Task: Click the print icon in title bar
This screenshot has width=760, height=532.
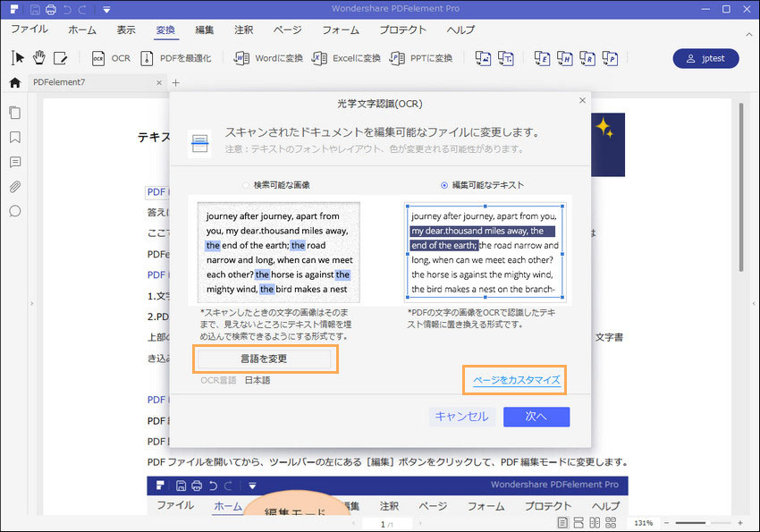Action: coord(51,9)
